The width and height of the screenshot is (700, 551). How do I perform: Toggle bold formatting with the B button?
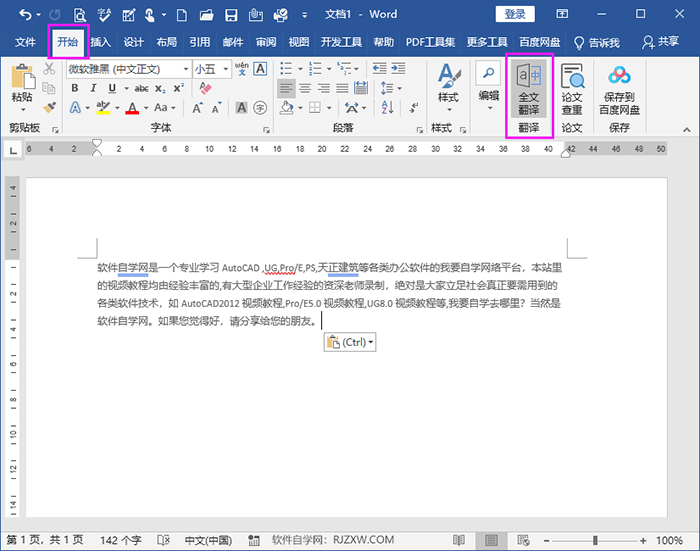pos(76,88)
